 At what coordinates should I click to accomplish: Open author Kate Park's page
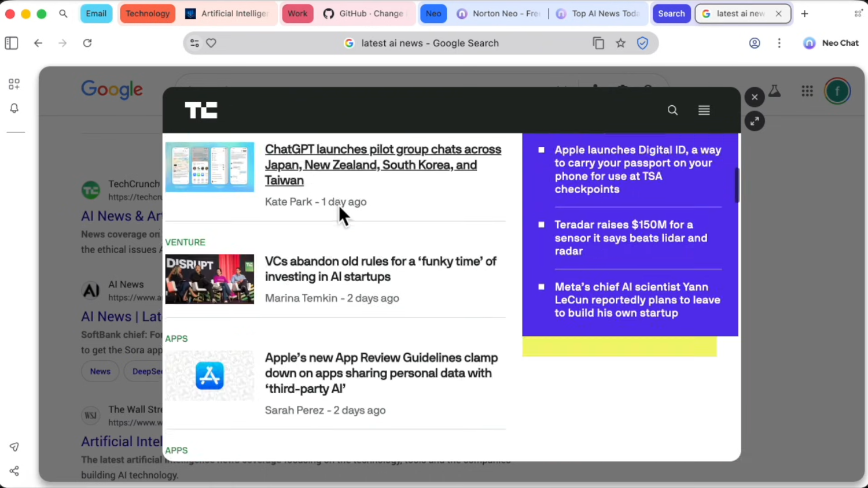(288, 202)
